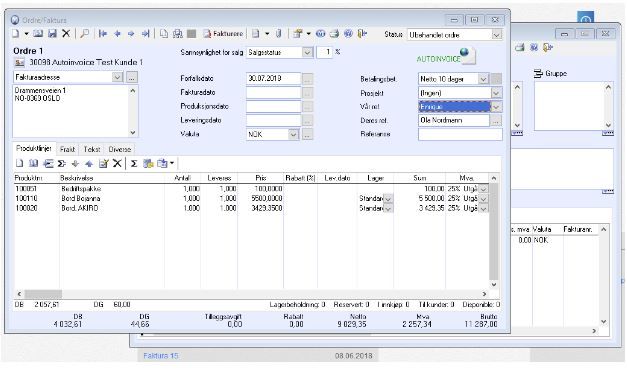This screenshot has height=386, width=627.
Task: Go to the previous order record
Action: 117,34
